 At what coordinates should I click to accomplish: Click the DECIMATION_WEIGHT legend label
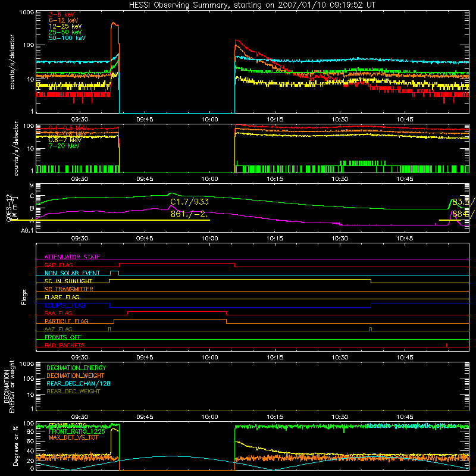click(75, 375)
